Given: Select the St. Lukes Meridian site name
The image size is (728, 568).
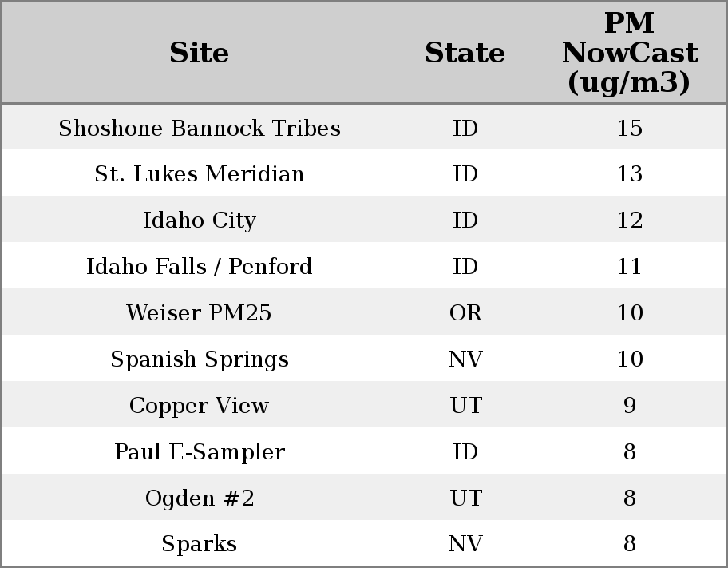Looking at the screenshot, I should point(200,174).
